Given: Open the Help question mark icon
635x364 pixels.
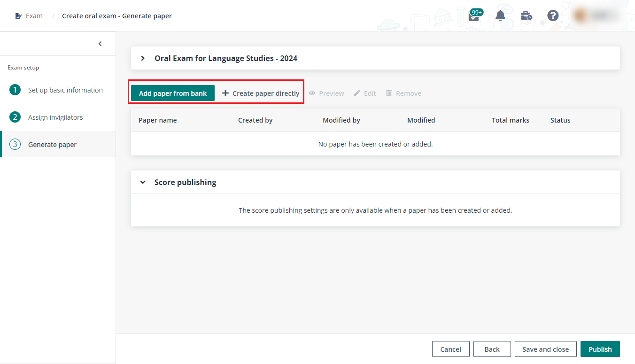Looking at the screenshot, I should [x=553, y=15].
